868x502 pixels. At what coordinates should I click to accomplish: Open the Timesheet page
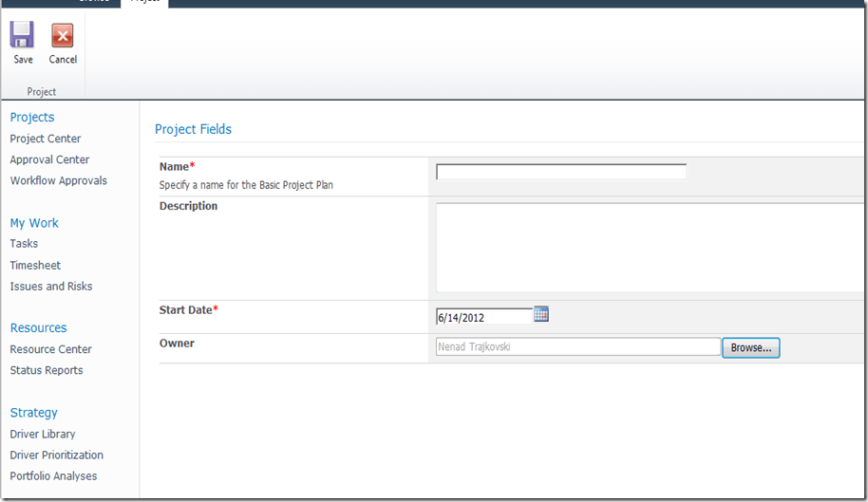pyautogui.click(x=35, y=266)
